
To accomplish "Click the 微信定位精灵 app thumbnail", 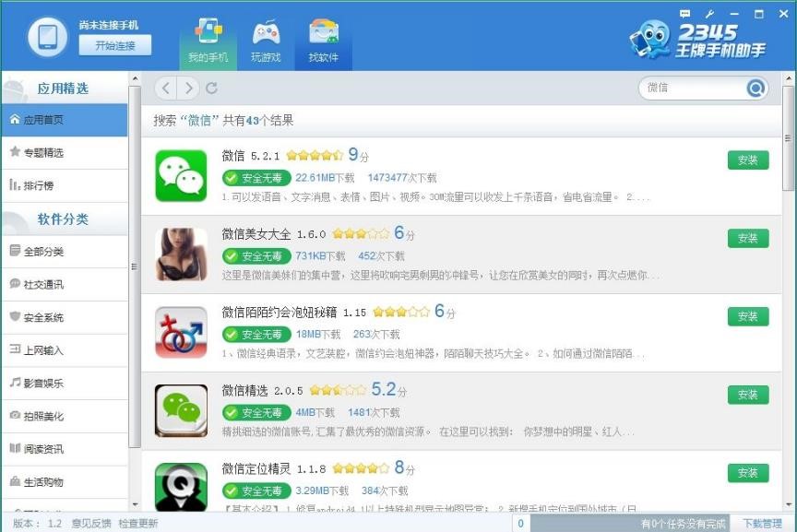I will click(181, 486).
